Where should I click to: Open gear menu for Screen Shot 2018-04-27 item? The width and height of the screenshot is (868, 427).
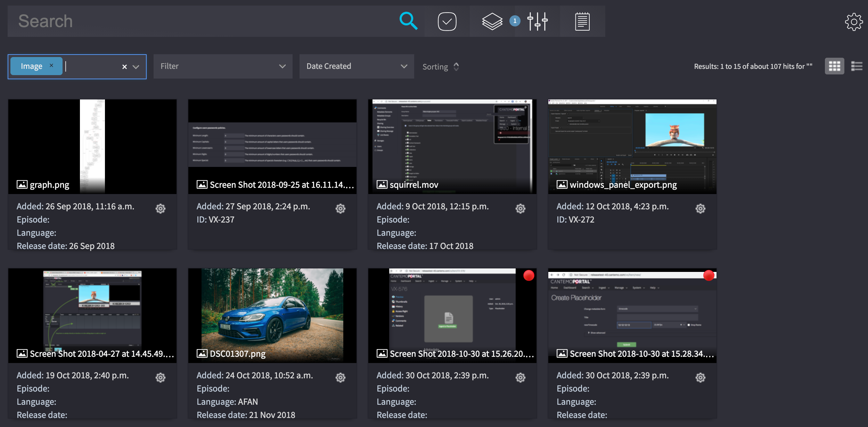(x=160, y=378)
